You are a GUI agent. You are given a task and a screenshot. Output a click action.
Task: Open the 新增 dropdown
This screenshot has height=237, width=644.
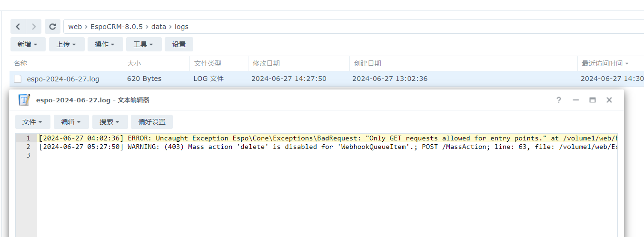(x=28, y=44)
